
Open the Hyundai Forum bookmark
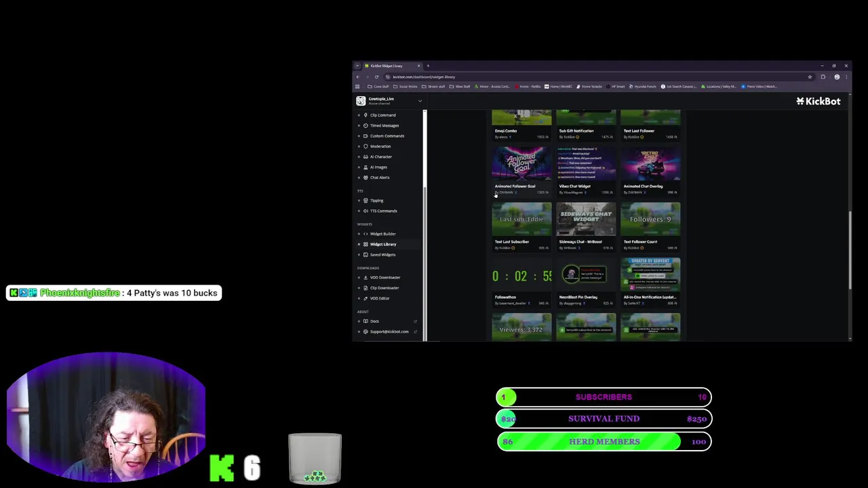point(643,87)
